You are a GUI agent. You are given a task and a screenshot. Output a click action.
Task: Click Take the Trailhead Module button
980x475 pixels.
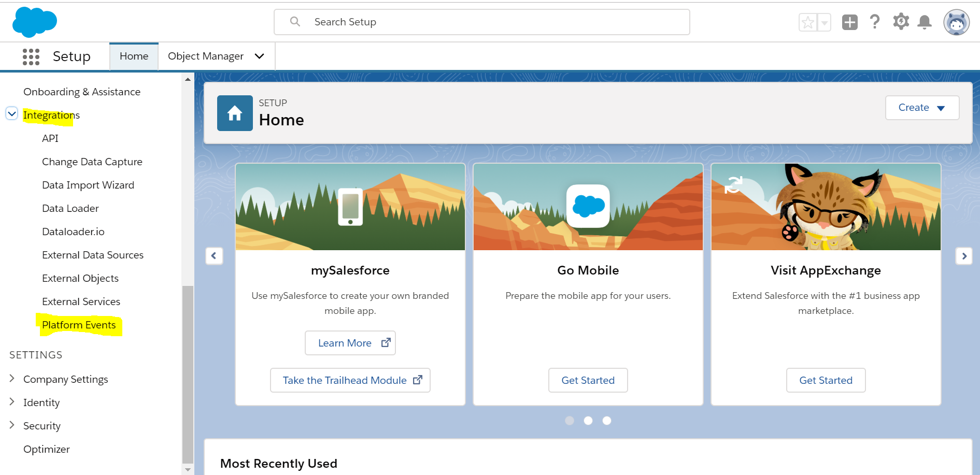point(350,380)
